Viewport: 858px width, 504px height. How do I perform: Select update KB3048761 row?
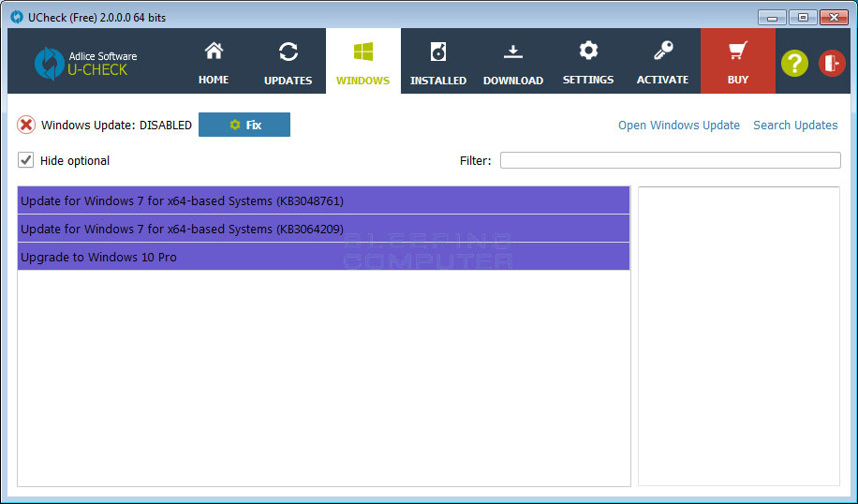point(323,200)
